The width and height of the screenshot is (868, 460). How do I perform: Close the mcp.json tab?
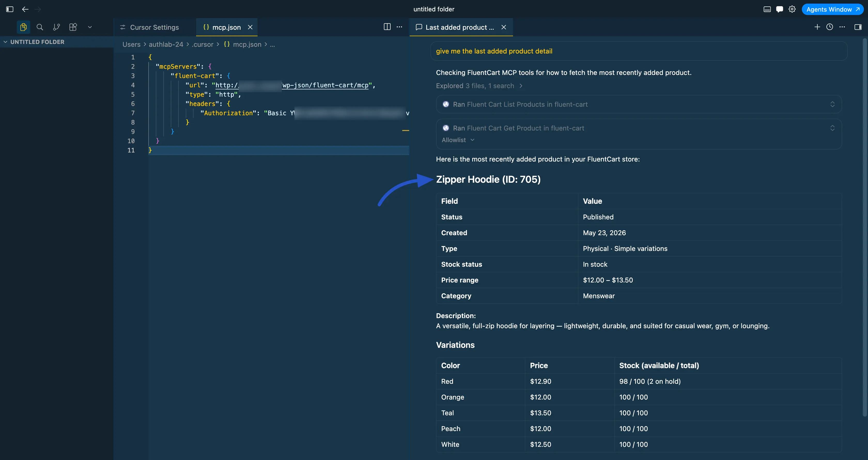tap(250, 27)
